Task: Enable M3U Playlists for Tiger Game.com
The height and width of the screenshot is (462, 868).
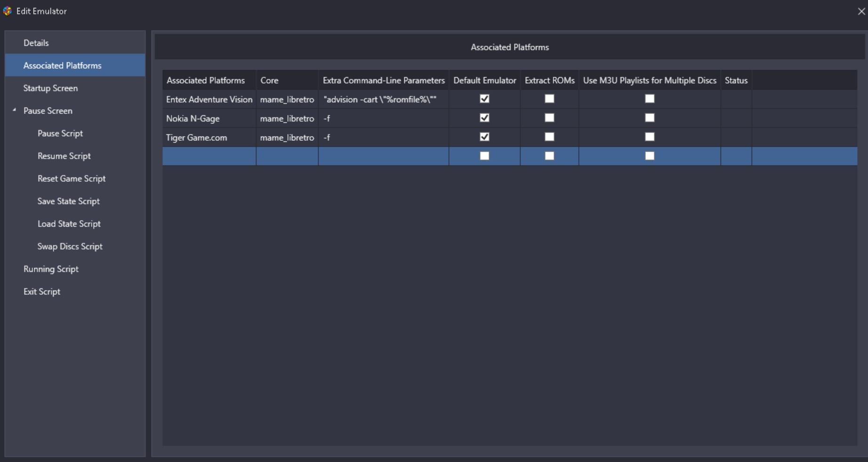Action: click(x=650, y=137)
